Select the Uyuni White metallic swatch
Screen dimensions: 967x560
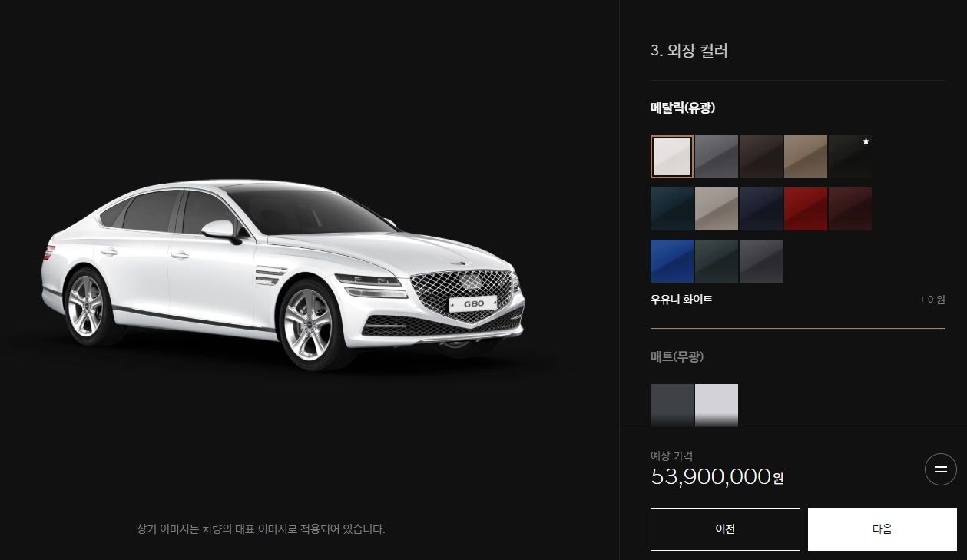pos(672,157)
